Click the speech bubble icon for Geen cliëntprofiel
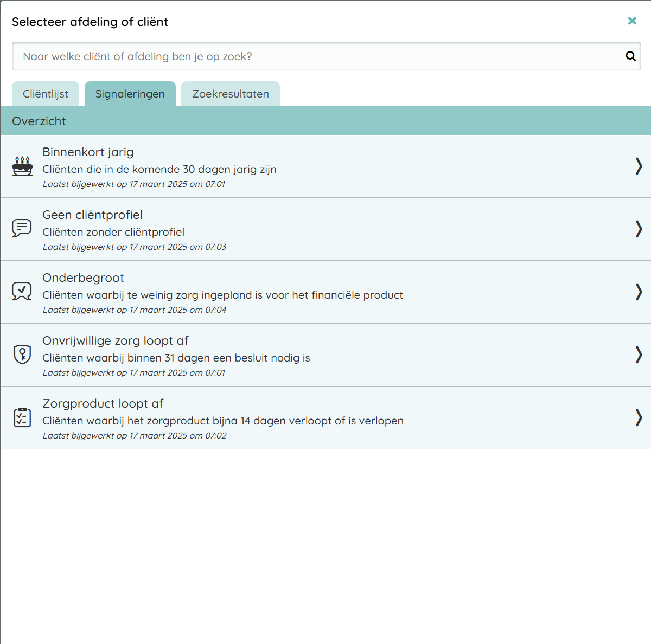651x644 pixels. [x=22, y=228]
